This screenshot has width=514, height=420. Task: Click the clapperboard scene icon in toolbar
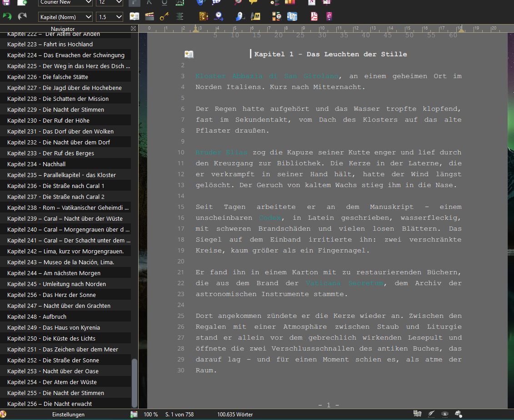(x=149, y=17)
